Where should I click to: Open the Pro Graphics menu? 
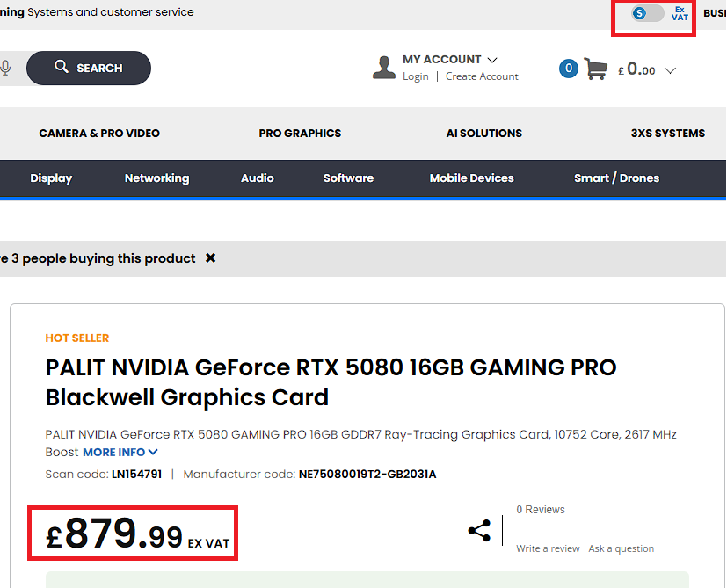coord(300,134)
